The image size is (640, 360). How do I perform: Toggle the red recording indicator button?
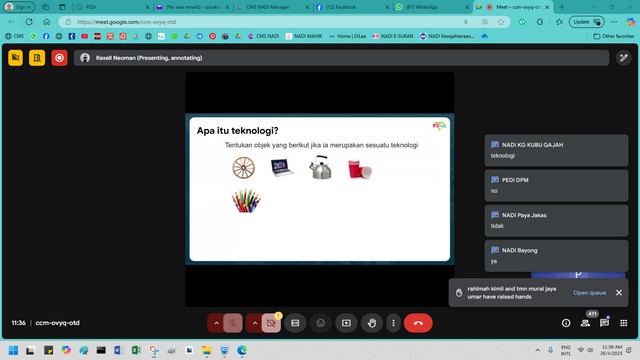pyautogui.click(x=59, y=58)
